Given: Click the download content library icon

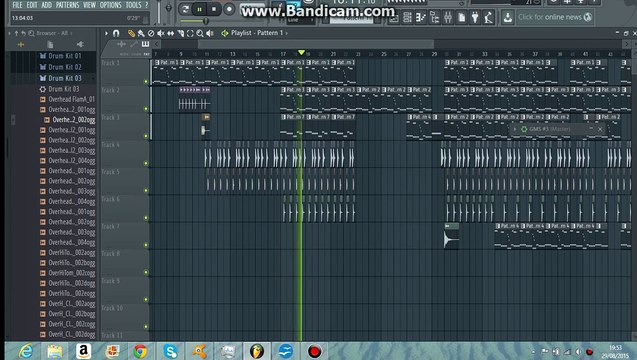Looking at the screenshot, I should [507, 17].
